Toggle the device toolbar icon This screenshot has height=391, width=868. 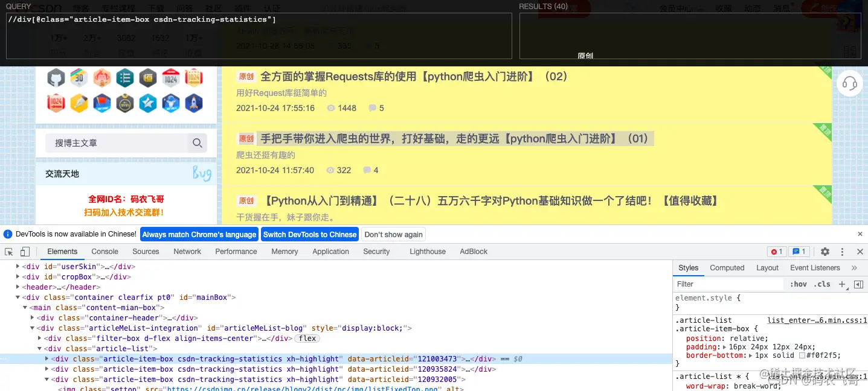click(26, 252)
